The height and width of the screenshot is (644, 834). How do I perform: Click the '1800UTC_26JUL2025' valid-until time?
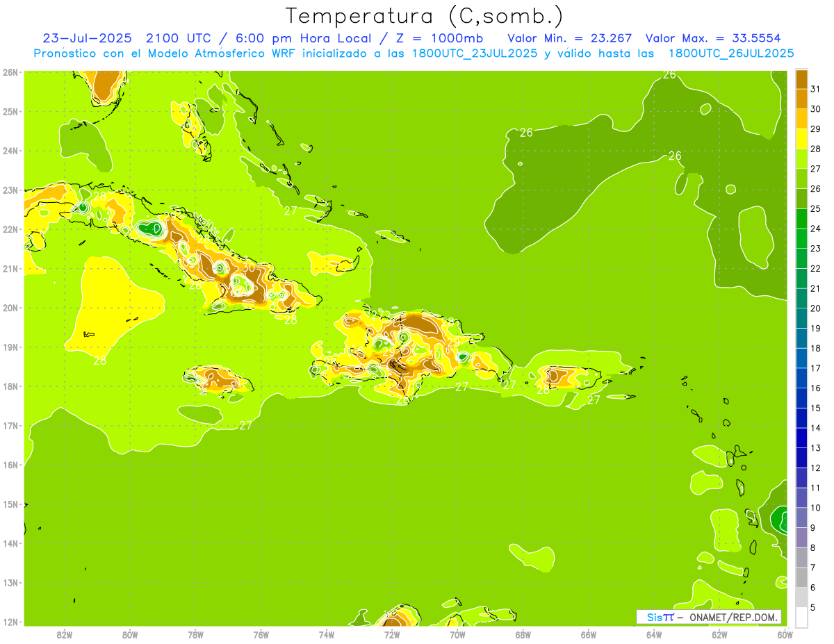coord(731,53)
